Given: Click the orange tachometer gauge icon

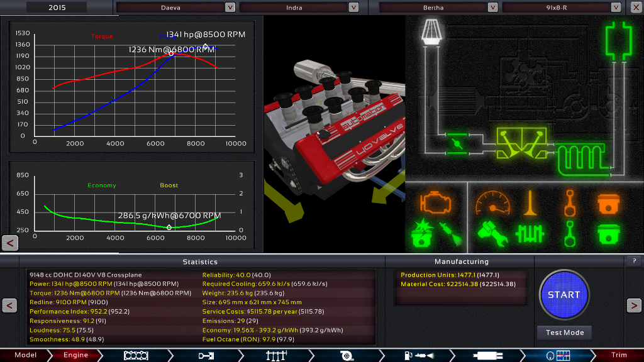Looking at the screenshot, I should pos(491,202).
